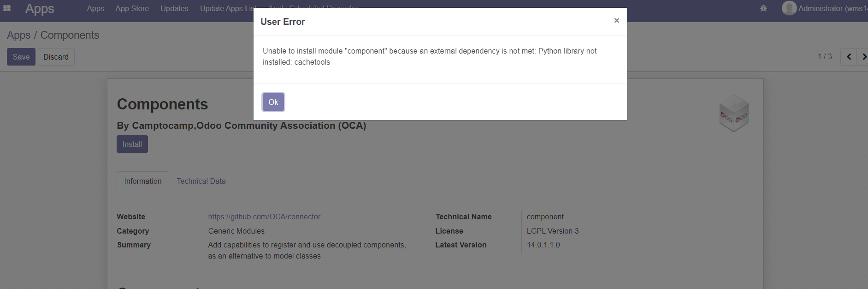Open the Updates menu
Image resolution: width=868 pixels, height=289 pixels.
pos(174,8)
